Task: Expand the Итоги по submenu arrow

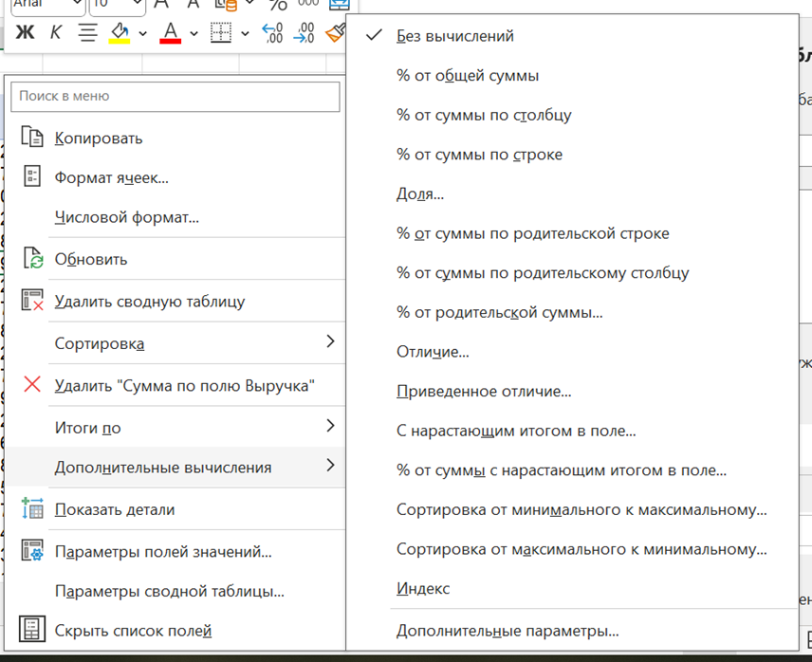Action: click(330, 426)
